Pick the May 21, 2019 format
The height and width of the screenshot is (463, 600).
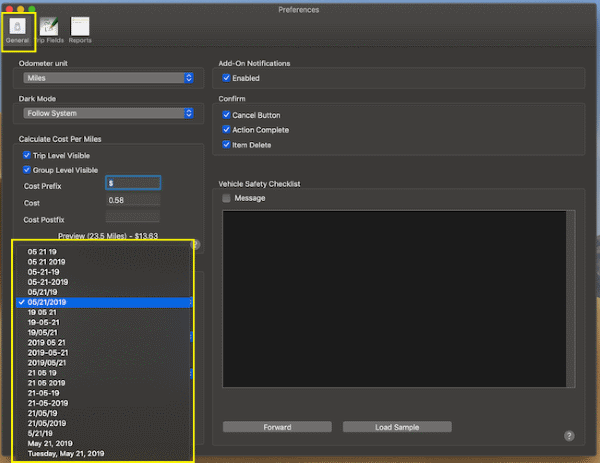coord(49,443)
